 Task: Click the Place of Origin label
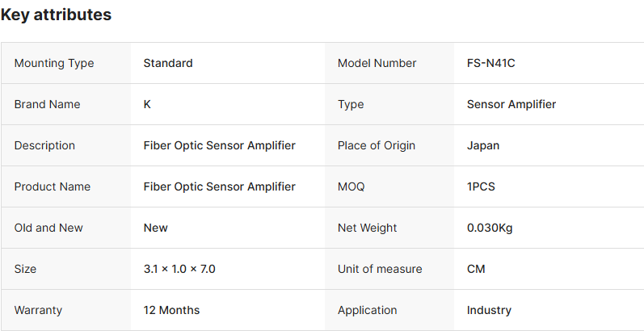(x=377, y=145)
